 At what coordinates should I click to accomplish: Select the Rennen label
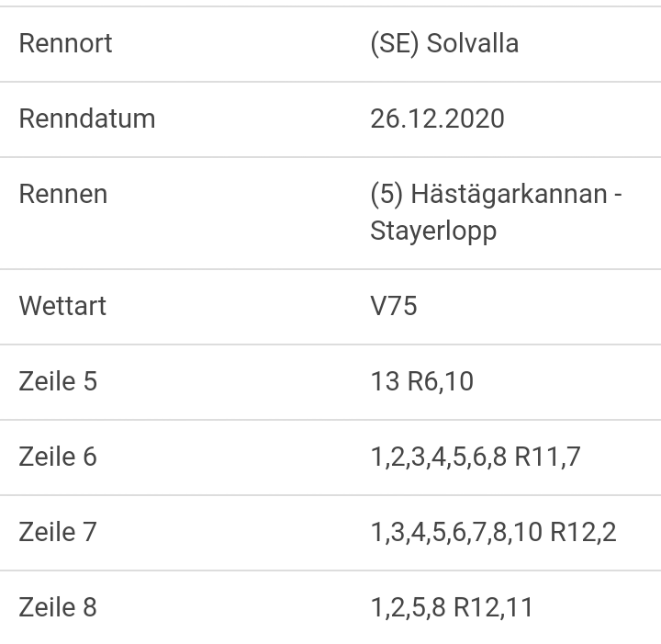[63, 194]
